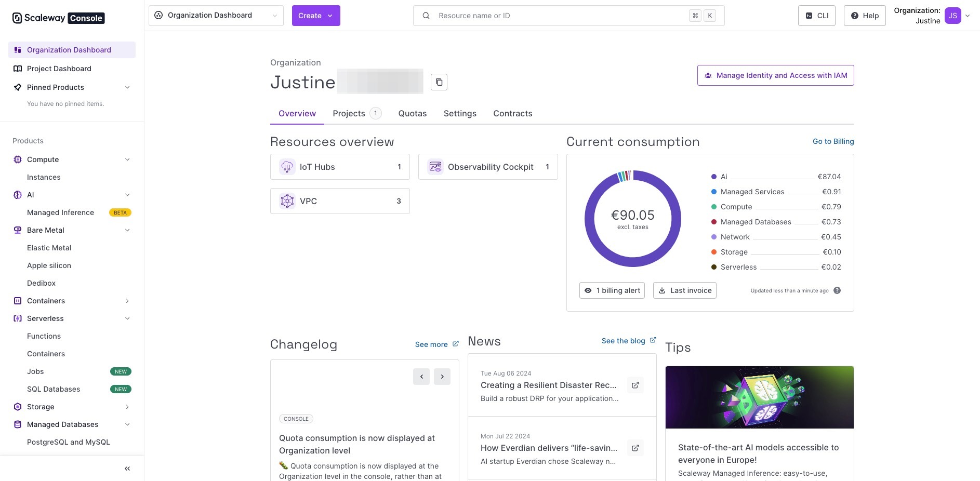Click the Observability Cockpit card icon
Viewport: 980px width, 481px height.
(x=435, y=167)
